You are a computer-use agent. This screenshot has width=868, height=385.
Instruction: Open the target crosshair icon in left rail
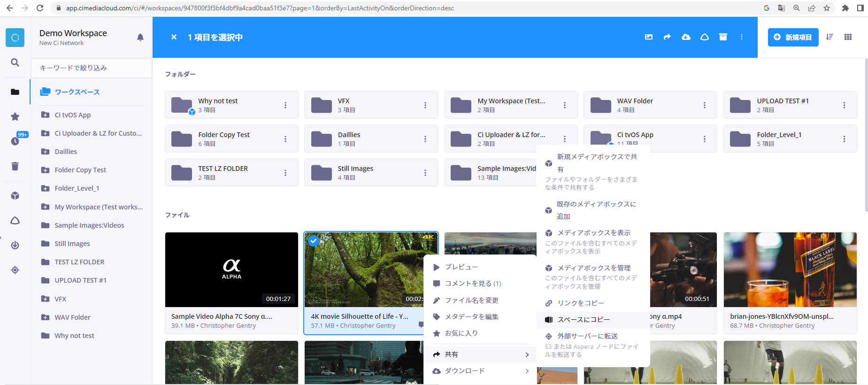(15, 270)
